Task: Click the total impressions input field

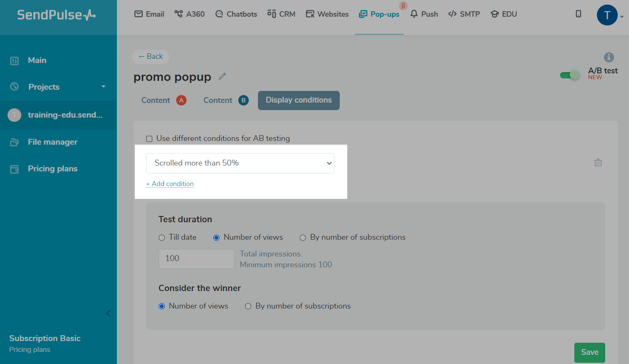Action: [x=196, y=259]
